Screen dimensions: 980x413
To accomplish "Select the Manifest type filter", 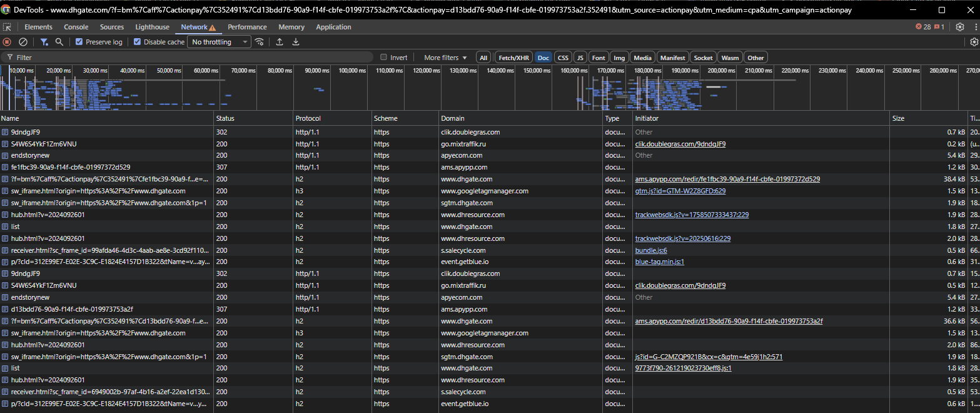I will tap(672, 58).
